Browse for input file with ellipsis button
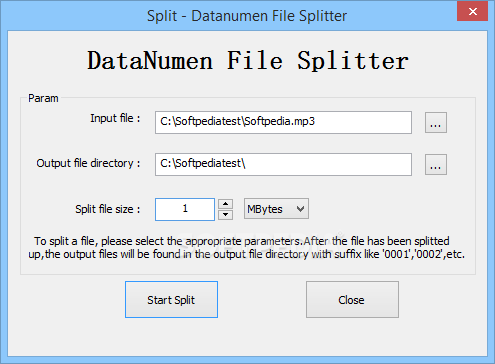 (x=436, y=123)
